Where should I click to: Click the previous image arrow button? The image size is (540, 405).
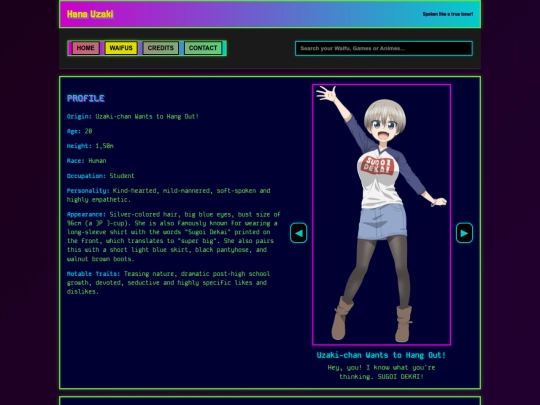point(299,233)
